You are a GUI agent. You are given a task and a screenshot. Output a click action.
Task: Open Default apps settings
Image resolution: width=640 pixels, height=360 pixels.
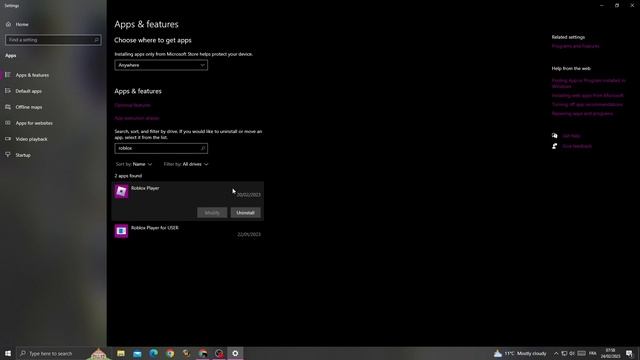pyautogui.click(x=29, y=91)
